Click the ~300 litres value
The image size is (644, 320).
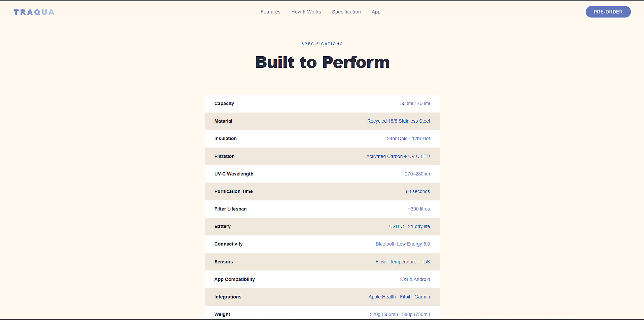pyautogui.click(x=419, y=209)
